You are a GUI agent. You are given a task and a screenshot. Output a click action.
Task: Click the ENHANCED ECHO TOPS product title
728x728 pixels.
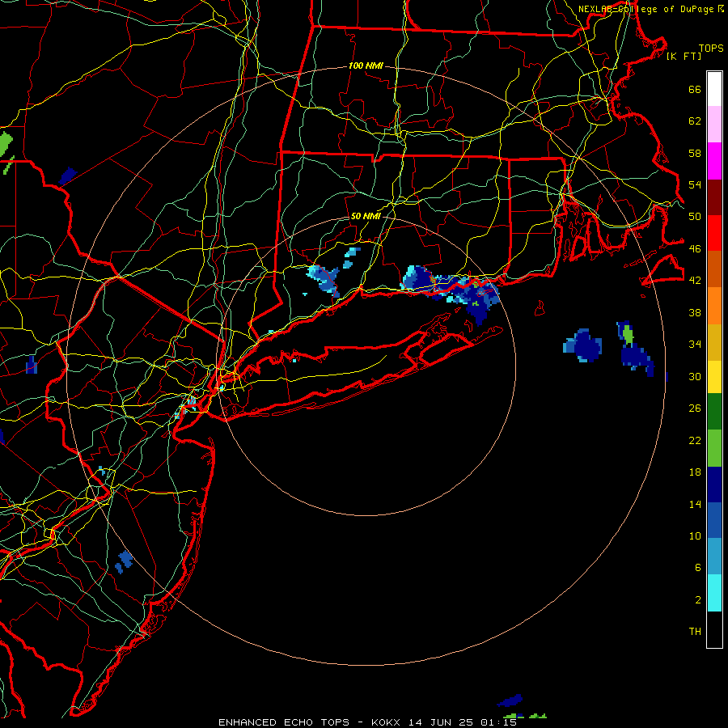pyautogui.click(x=284, y=722)
